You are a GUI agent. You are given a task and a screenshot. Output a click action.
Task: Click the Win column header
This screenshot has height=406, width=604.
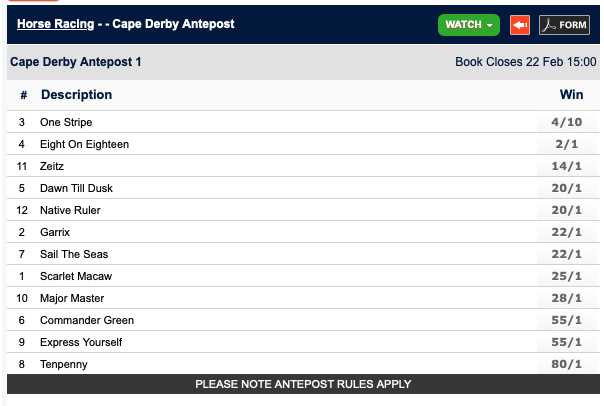571,95
